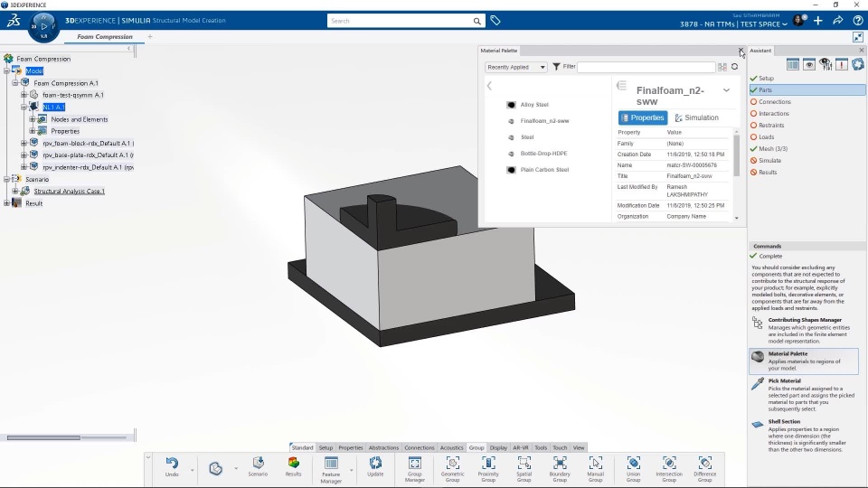Select the Interactions step in Assistant
The image size is (868, 488).
[x=773, y=114]
